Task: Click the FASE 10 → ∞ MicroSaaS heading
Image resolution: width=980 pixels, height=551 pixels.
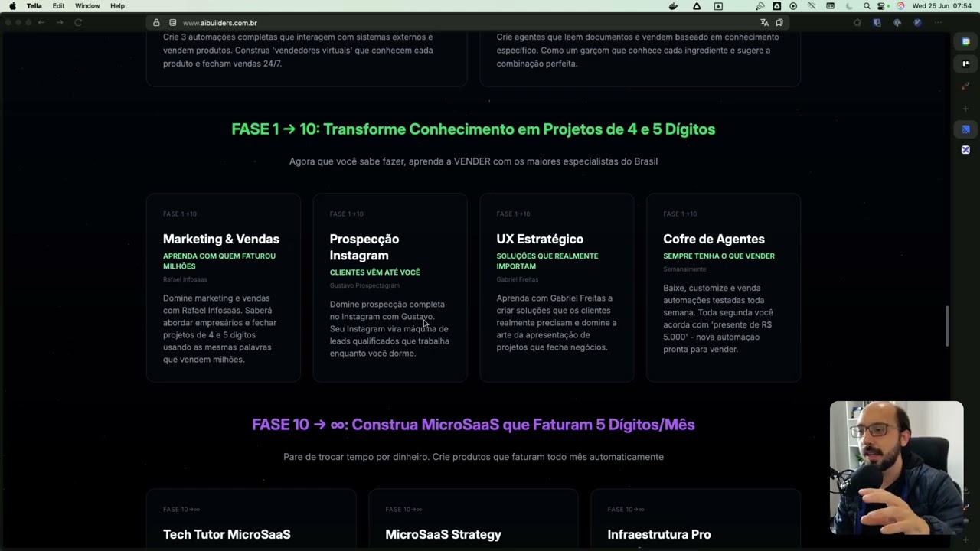Action: [473, 425]
